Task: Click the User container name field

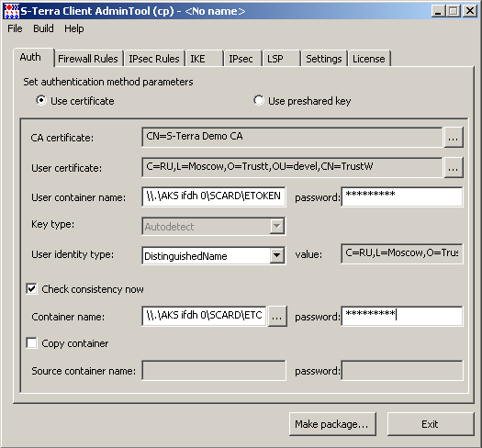Action: tap(214, 196)
